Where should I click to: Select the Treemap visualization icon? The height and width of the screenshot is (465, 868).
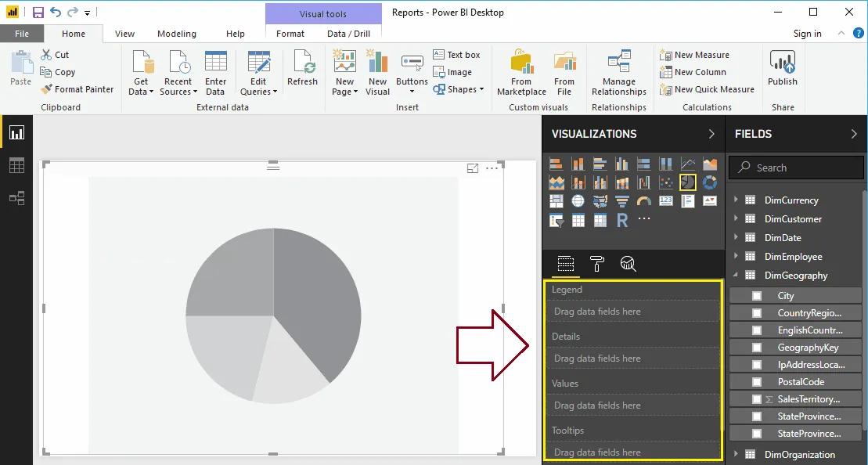coord(556,200)
